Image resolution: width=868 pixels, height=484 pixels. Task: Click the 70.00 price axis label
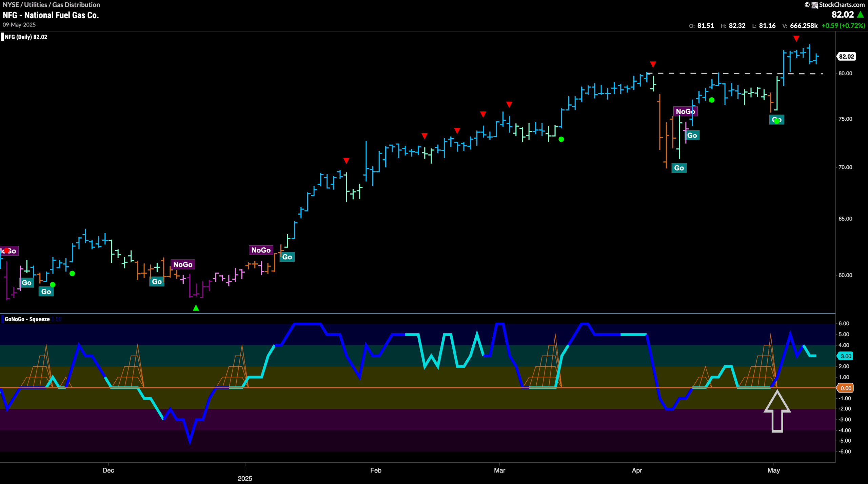845,167
